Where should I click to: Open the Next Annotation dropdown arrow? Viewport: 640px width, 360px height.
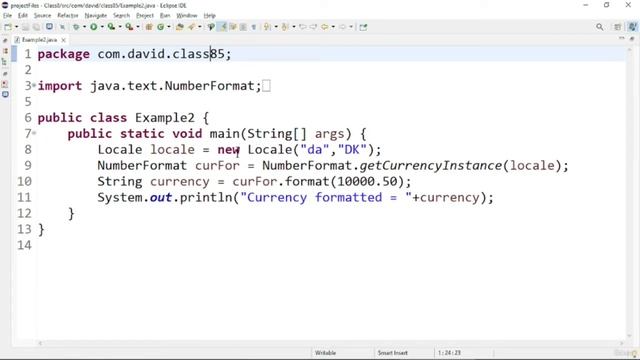[276, 27]
